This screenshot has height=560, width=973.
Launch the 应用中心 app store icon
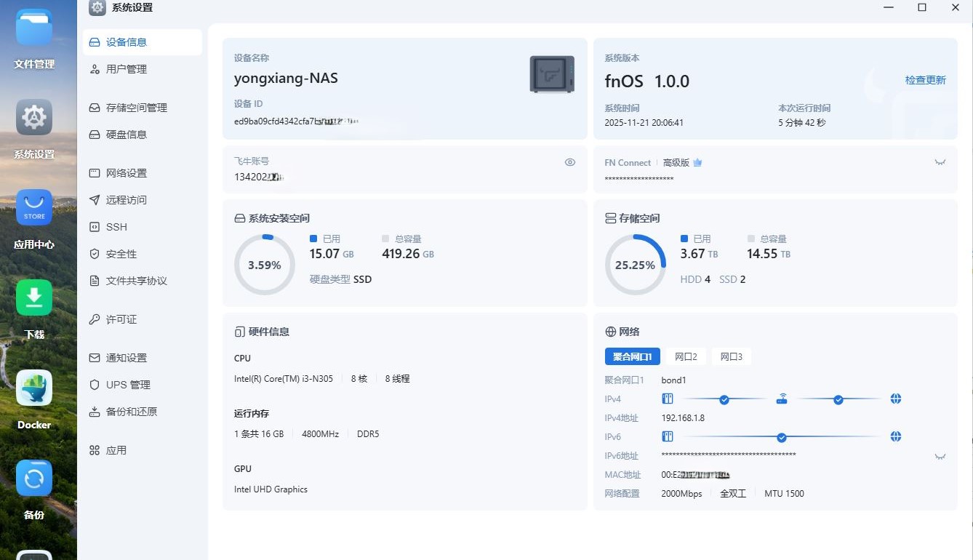[34, 208]
